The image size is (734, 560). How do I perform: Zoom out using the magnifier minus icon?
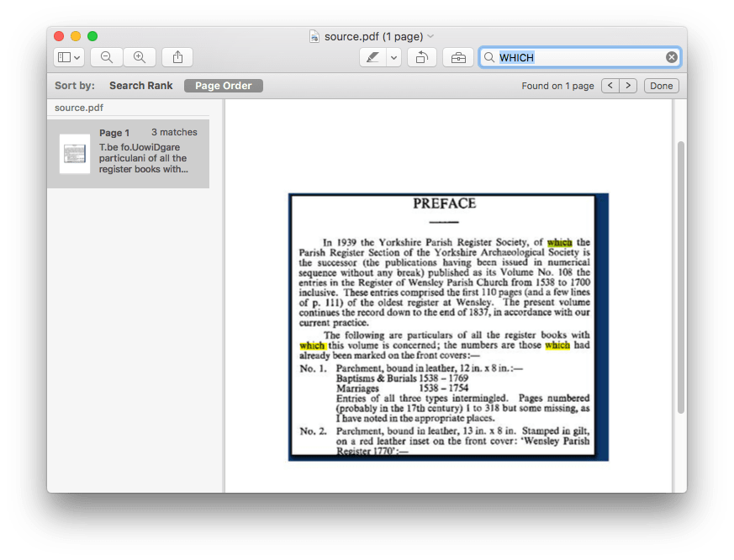pos(106,56)
